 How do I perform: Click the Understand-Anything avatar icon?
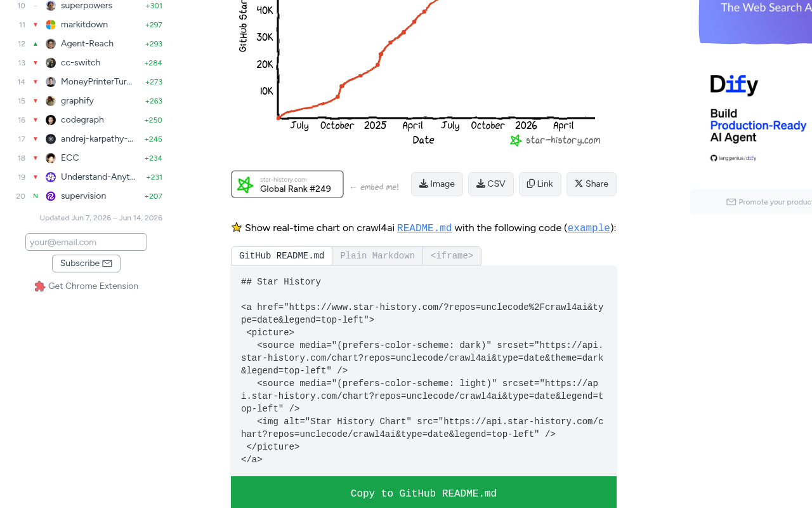(51, 177)
